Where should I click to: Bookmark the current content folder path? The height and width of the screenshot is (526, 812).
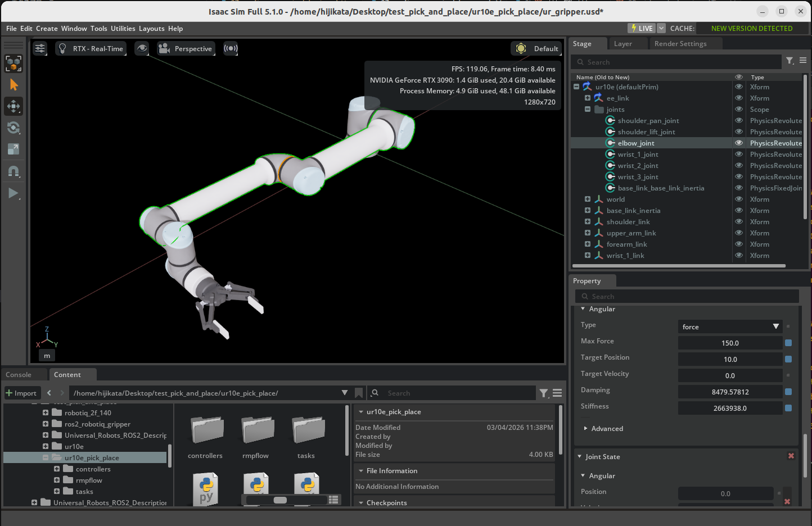point(359,393)
